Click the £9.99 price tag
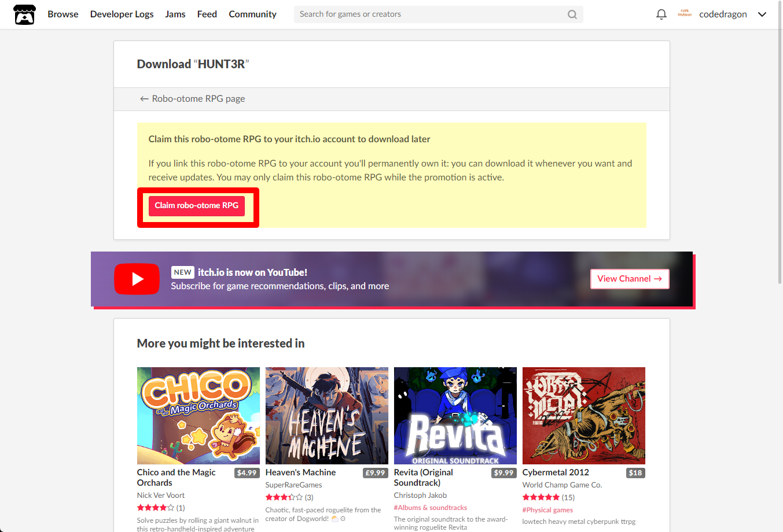Viewport: 783px width, 532px height. tap(375, 473)
